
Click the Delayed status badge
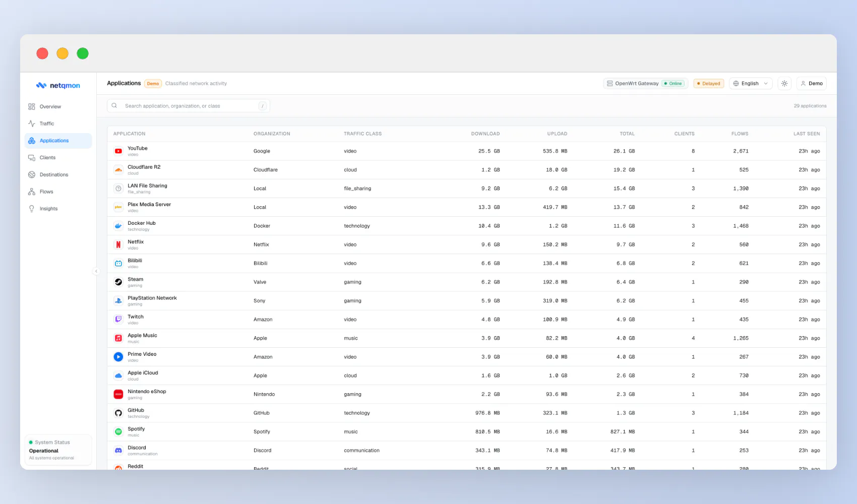[x=709, y=84]
